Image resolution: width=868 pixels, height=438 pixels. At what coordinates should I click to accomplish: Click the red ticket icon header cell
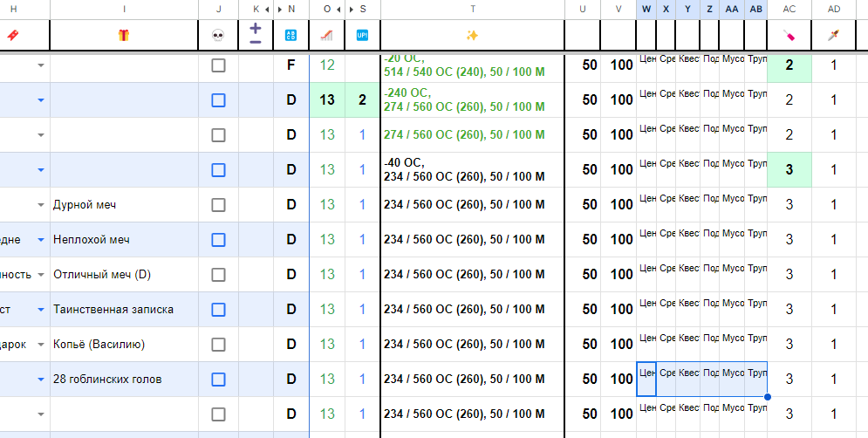[12, 36]
